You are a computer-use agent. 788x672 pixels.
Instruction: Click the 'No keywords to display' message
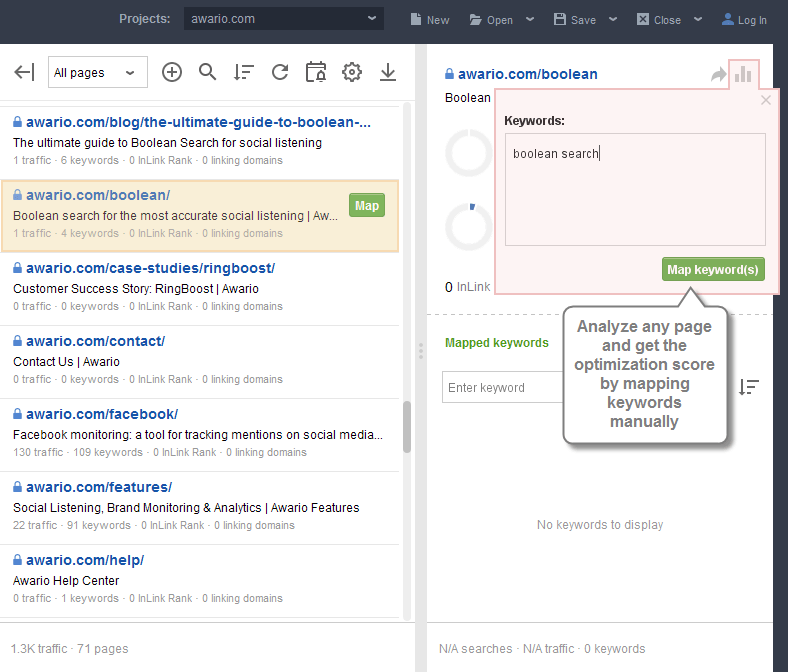(600, 525)
